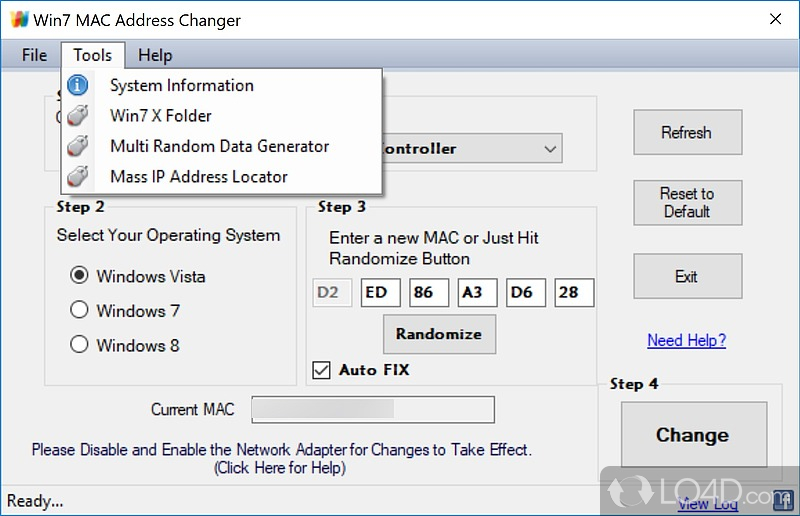Open Win7 X Folder menu entry

(x=221, y=115)
